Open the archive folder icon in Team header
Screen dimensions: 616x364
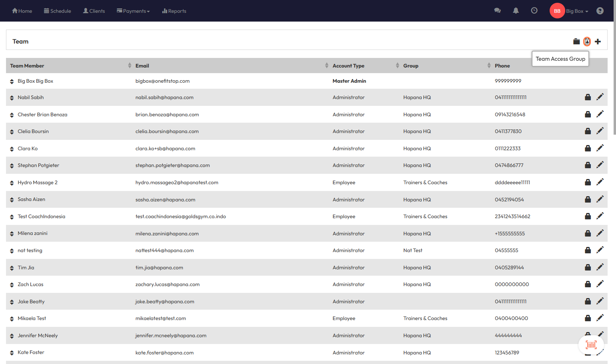pos(576,42)
